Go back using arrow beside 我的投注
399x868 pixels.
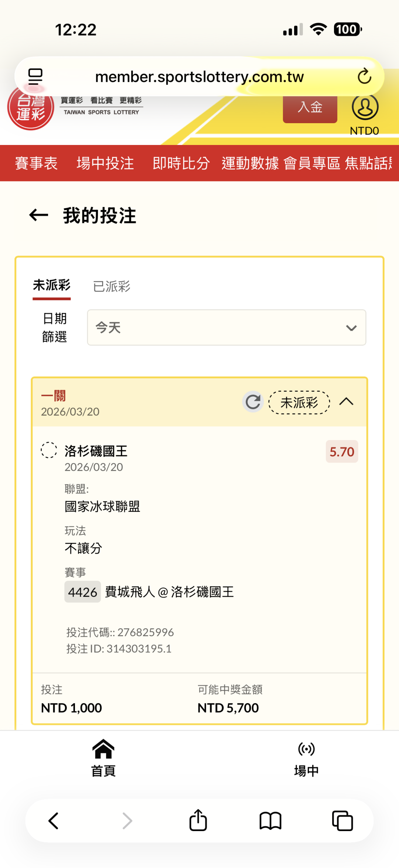coord(39,215)
